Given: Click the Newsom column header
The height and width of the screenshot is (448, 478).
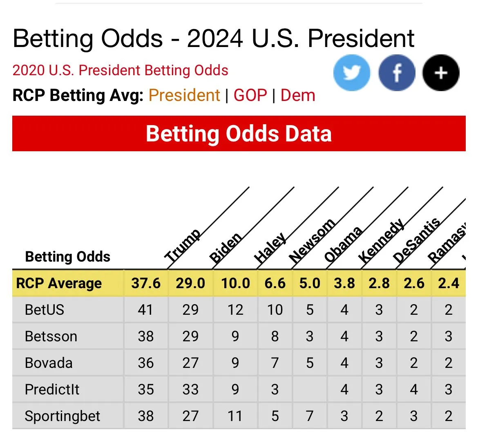Looking at the screenshot, I should (312, 241).
